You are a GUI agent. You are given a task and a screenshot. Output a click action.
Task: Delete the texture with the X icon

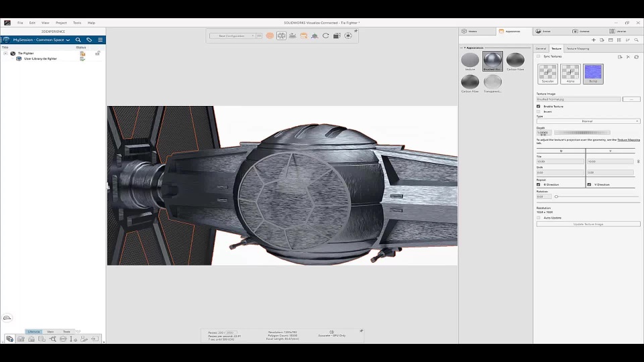click(628, 57)
